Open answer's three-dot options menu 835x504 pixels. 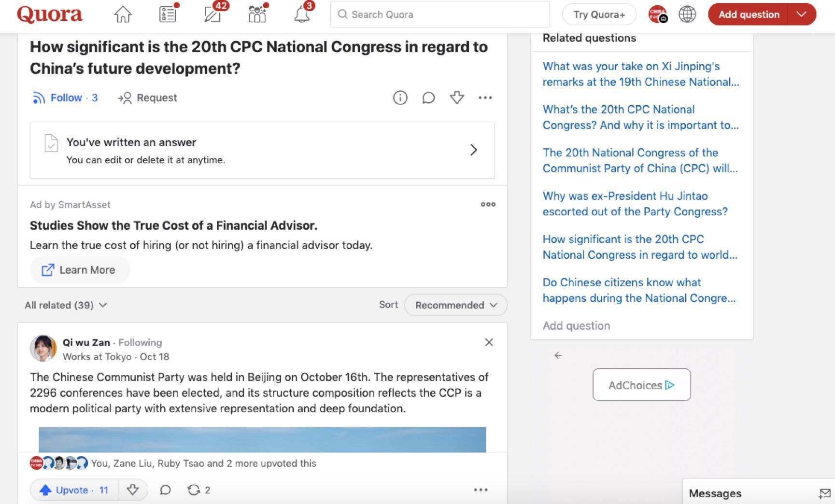point(481,490)
